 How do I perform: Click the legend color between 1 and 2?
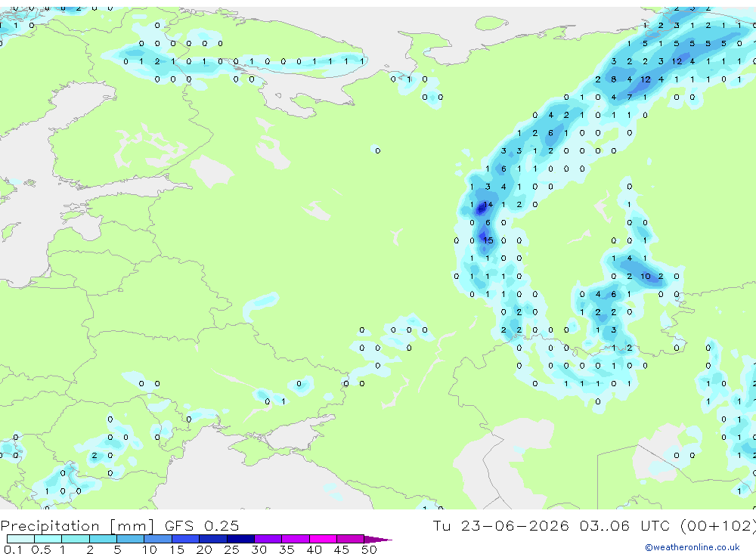tap(76, 539)
